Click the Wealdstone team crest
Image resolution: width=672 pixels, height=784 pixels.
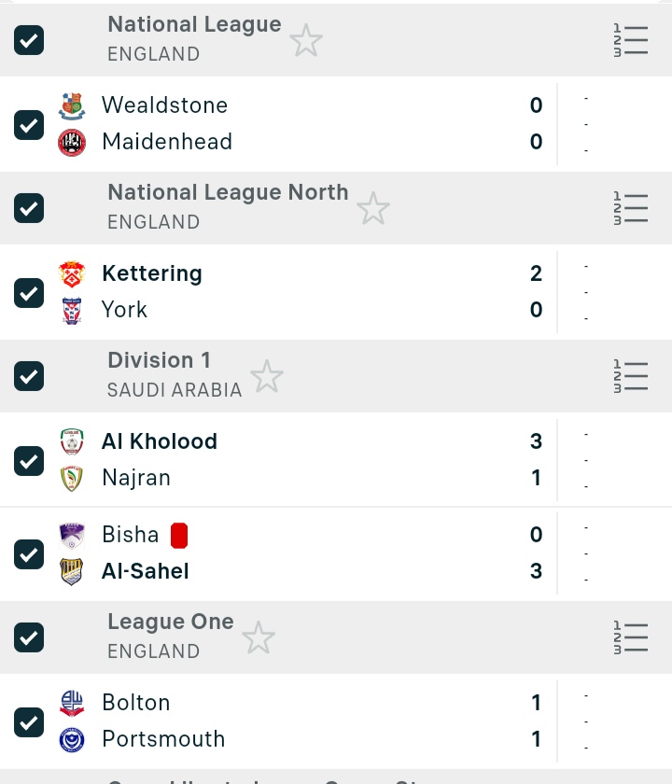click(x=72, y=105)
